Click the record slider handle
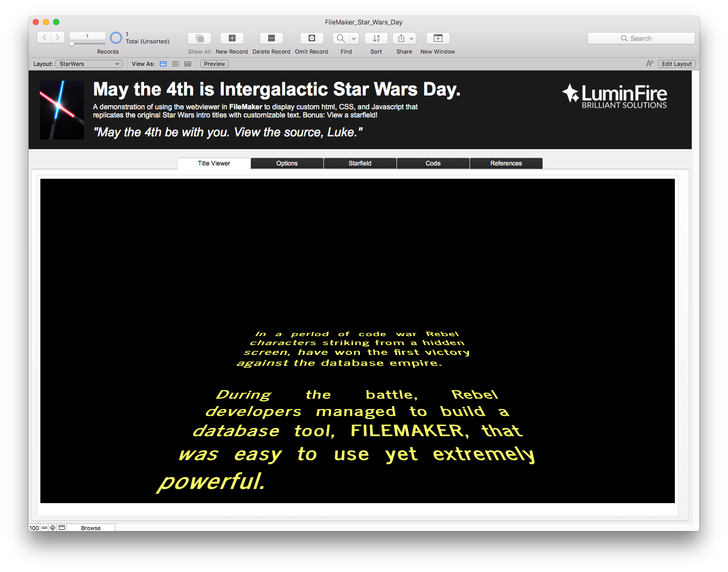 [72, 44]
